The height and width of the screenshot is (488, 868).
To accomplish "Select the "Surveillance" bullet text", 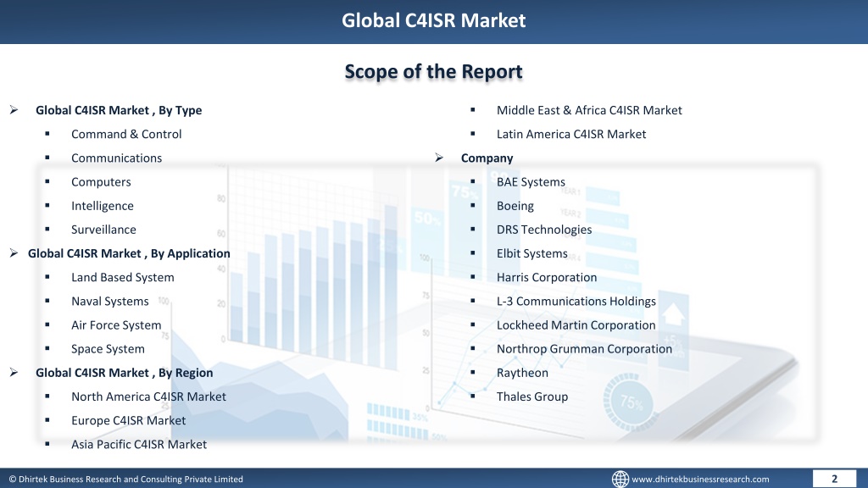I will [103, 230].
